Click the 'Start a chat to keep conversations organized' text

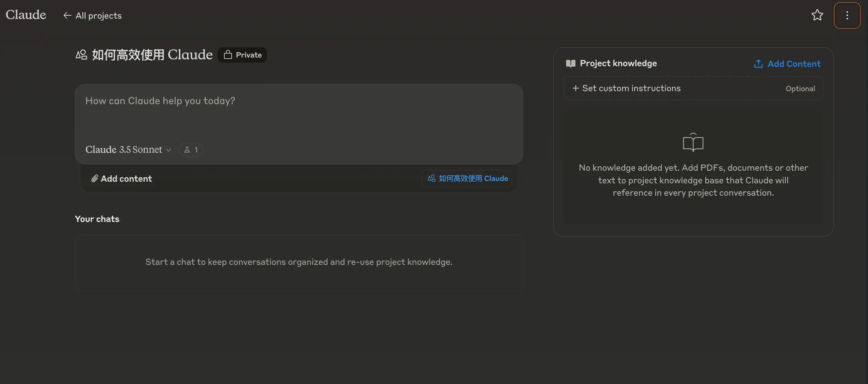299,262
